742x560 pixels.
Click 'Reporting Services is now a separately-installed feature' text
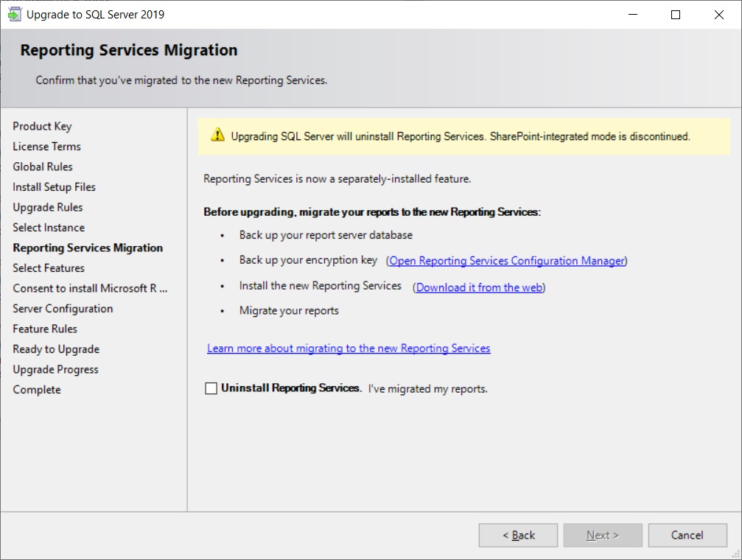tap(337, 179)
